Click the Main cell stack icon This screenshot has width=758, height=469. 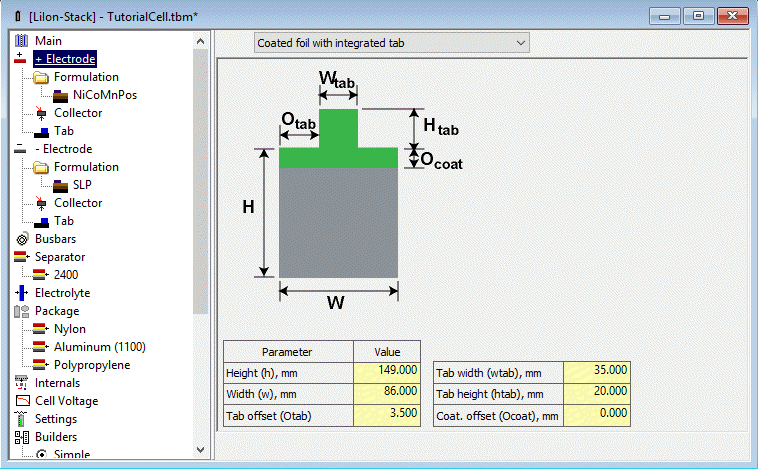[x=21, y=40]
